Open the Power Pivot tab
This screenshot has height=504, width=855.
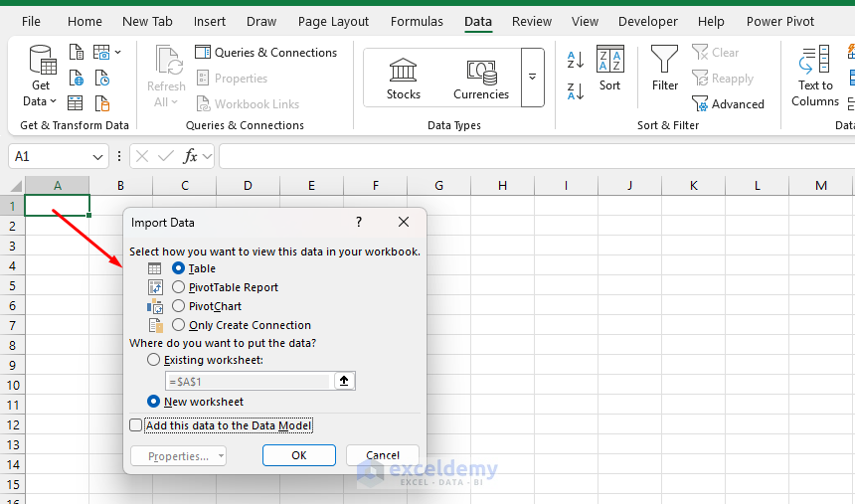click(x=779, y=21)
